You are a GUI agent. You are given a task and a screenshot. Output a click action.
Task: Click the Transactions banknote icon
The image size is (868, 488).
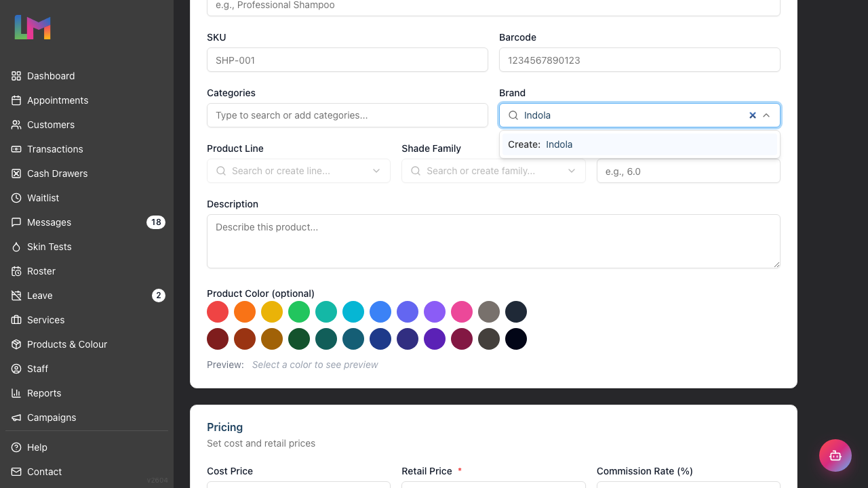click(16, 149)
